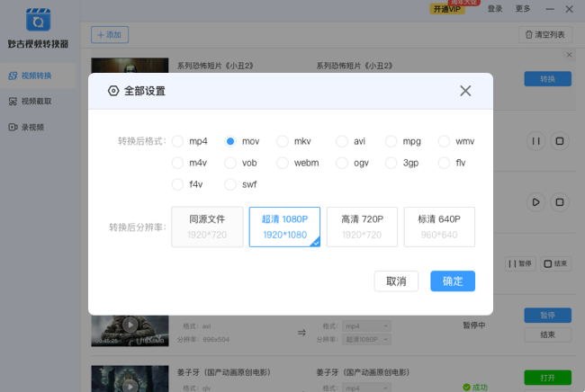585x392 pixels.
Task: Click the 小丑2 video thumbnail
Action: tap(130, 66)
